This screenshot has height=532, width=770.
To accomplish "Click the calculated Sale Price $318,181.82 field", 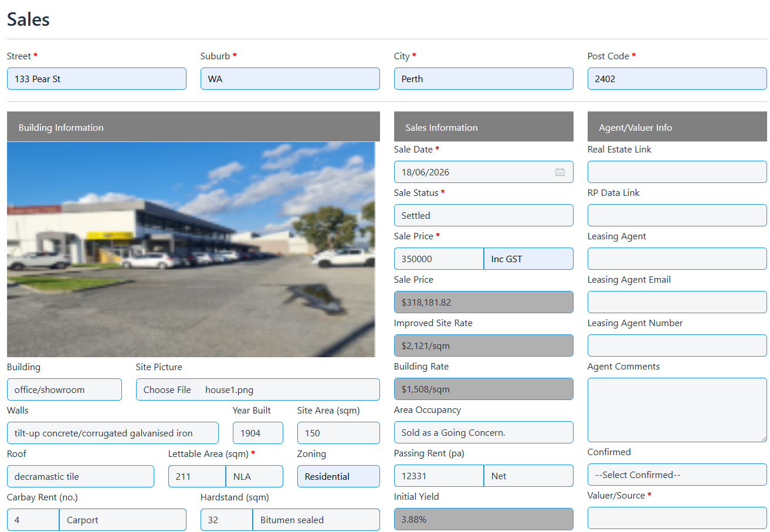I will click(x=484, y=302).
